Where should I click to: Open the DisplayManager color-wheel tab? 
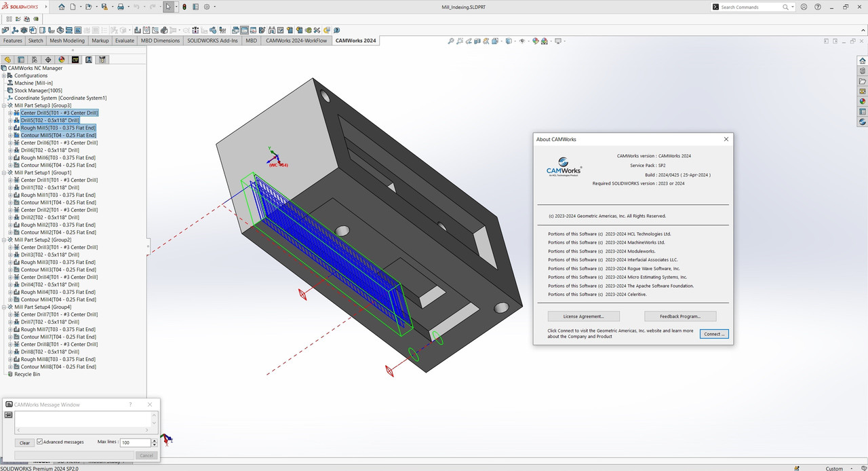pos(62,60)
